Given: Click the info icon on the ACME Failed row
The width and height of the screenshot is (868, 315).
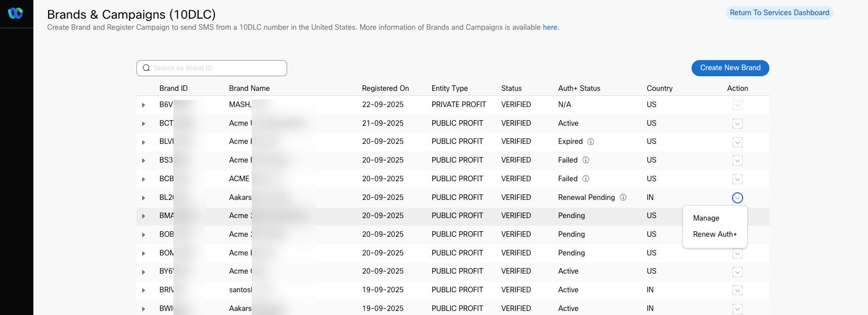Looking at the screenshot, I should pyautogui.click(x=585, y=179).
